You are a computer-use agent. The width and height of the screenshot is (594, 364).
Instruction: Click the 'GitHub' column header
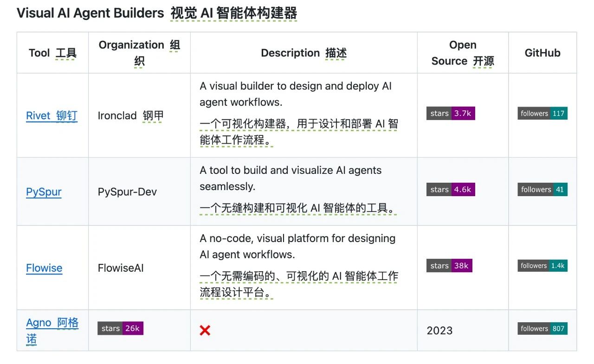point(542,53)
